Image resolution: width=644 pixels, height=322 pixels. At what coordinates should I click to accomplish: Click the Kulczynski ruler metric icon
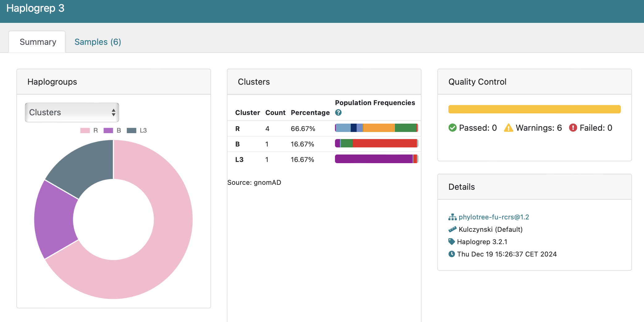452,229
